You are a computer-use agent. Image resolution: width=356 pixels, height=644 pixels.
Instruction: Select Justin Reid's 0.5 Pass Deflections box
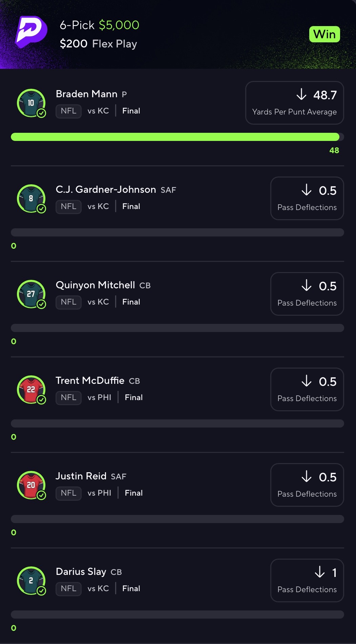(307, 485)
